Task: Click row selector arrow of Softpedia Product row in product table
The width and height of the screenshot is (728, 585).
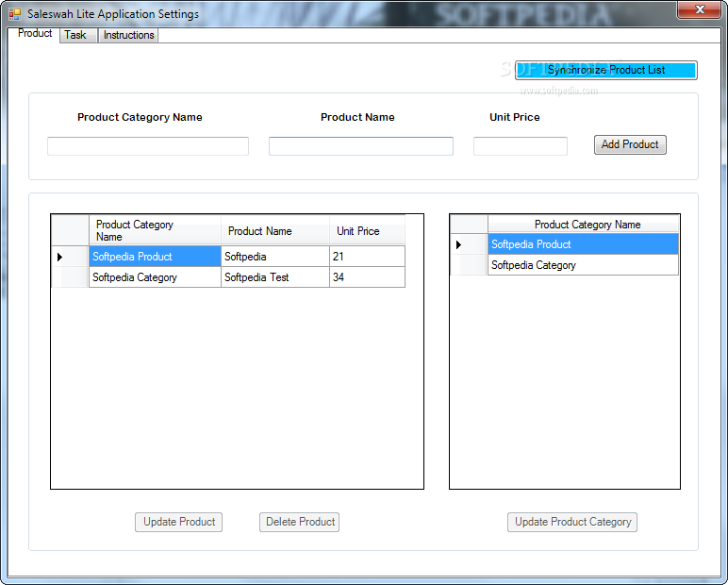Action: (70, 257)
